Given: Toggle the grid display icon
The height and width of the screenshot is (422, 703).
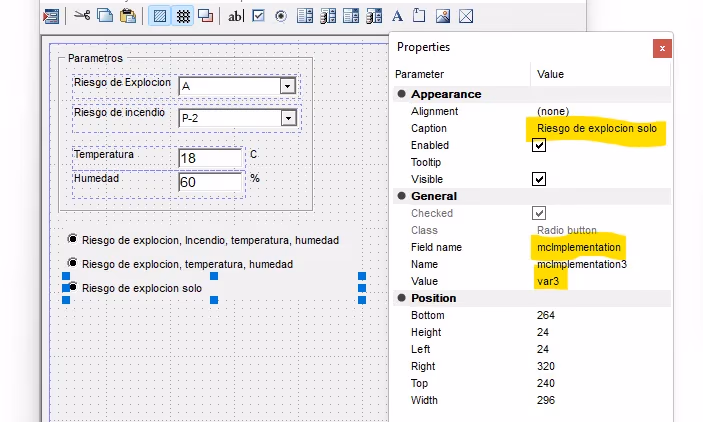Looking at the screenshot, I should point(182,16).
